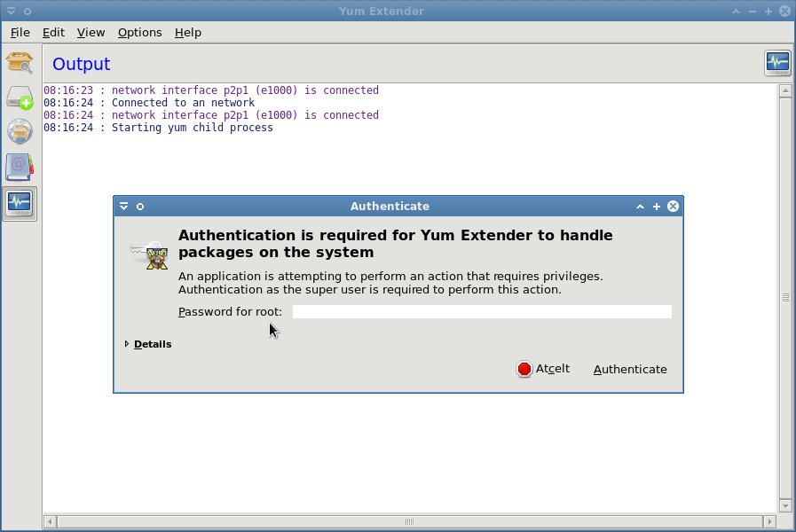Screen dimensions: 796x532
Task: Open the View menu
Action: [x=91, y=33]
